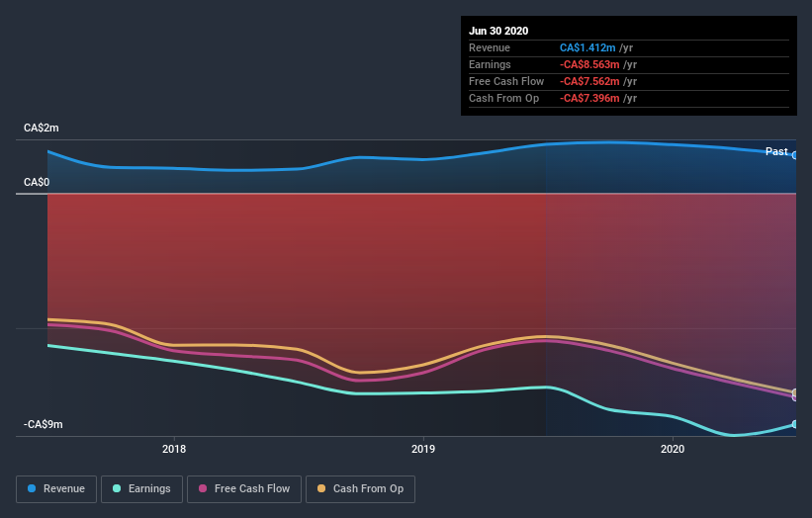The width and height of the screenshot is (812, 518).
Task: Click the Earnings row label in tooltip
Action: click(x=490, y=64)
